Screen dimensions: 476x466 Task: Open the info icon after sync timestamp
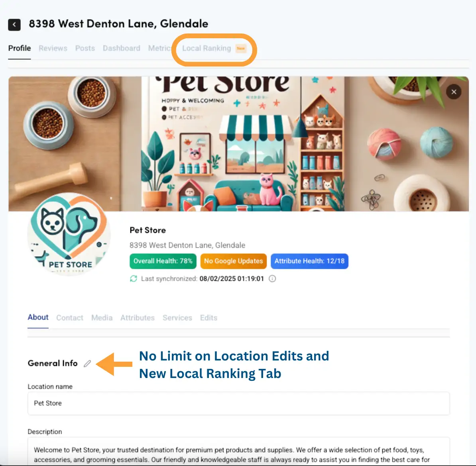click(x=272, y=278)
